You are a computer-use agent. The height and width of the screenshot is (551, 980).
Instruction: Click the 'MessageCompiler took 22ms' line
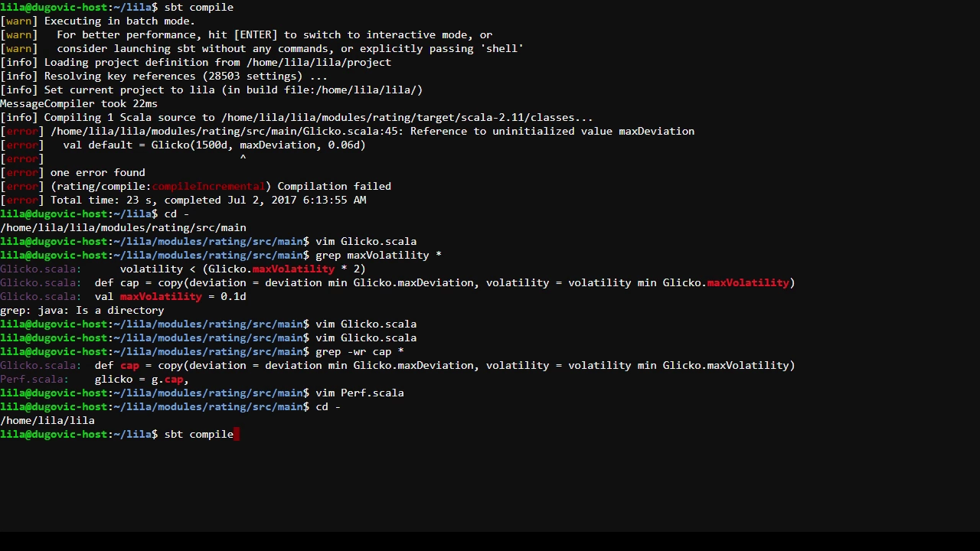coord(79,104)
